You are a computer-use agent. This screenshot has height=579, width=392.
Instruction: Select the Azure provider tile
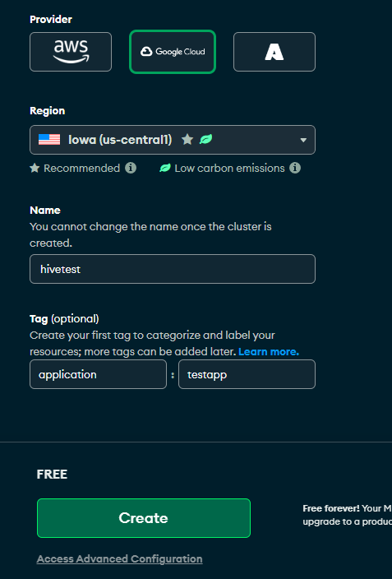[x=274, y=52]
